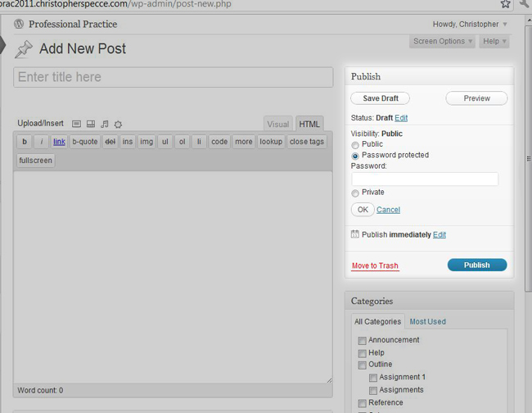Bookmark page with the star icon
This screenshot has height=413, width=532.
click(505, 4)
